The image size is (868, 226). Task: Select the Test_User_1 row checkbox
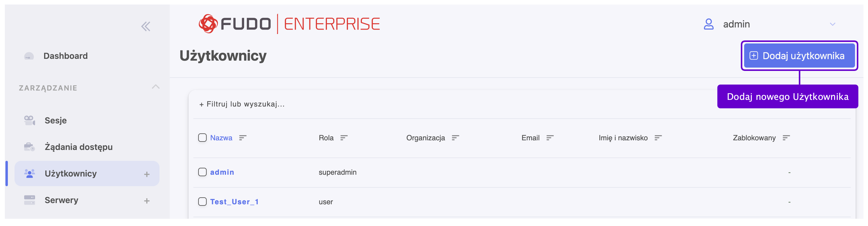202,202
